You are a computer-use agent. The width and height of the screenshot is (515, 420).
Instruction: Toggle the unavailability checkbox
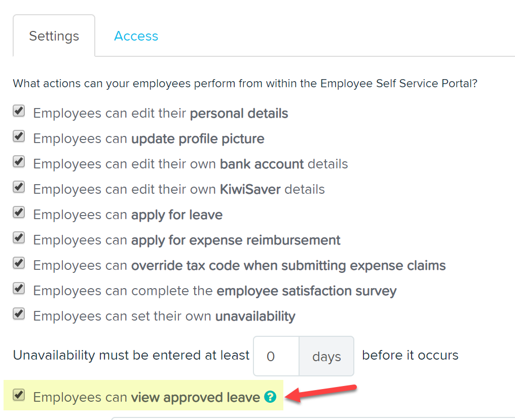click(19, 314)
